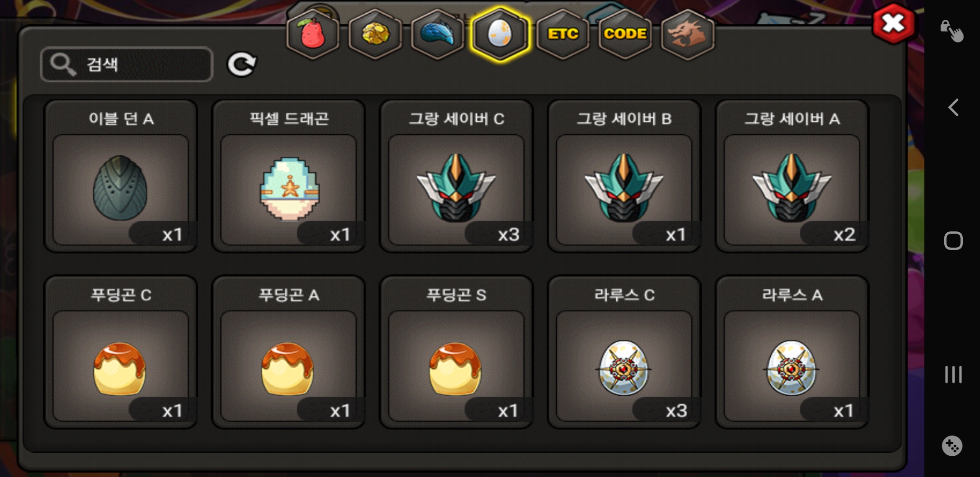Switch to the blue dragon scale tab
Viewport: 980px width, 477px height.
(437, 34)
